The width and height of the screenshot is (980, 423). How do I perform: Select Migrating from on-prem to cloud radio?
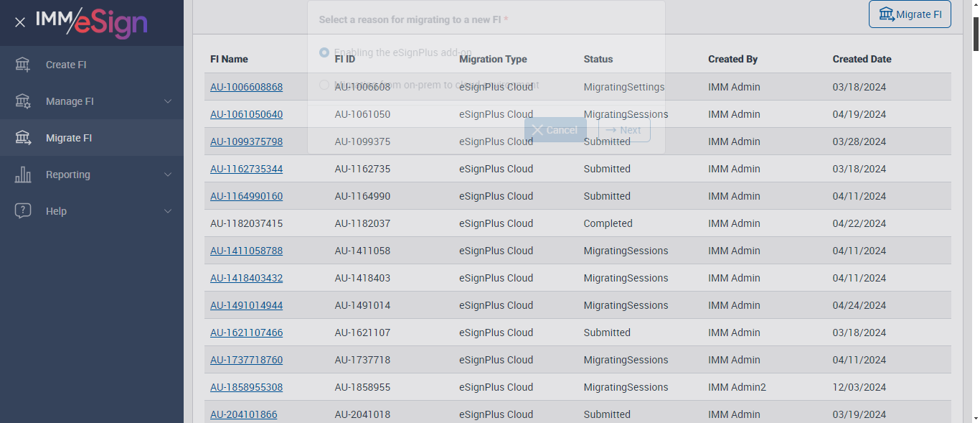[x=324, y=85]
